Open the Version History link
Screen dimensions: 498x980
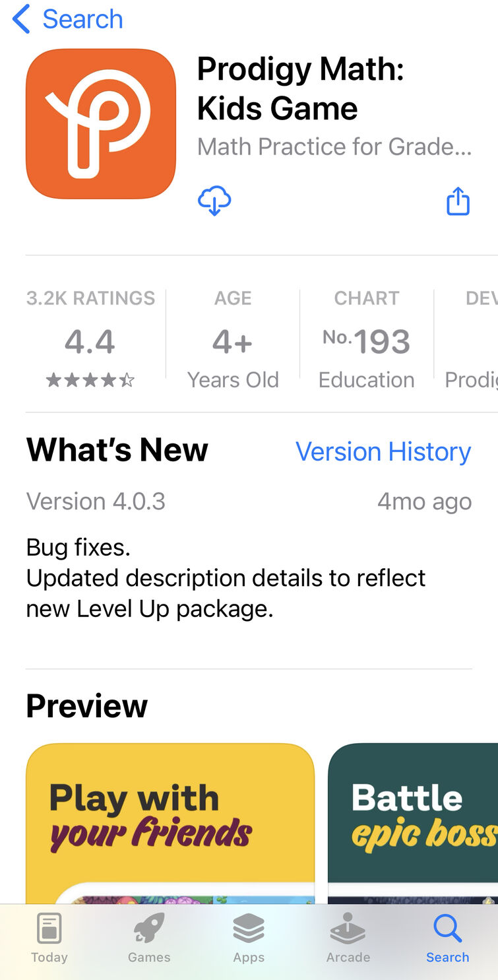(x=383, y=452)
